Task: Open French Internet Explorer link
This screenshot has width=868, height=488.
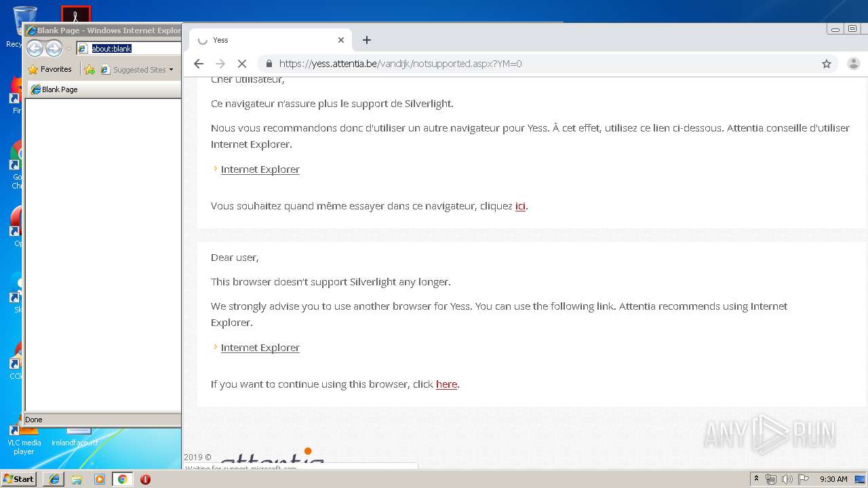Action: tap(260, 169)
